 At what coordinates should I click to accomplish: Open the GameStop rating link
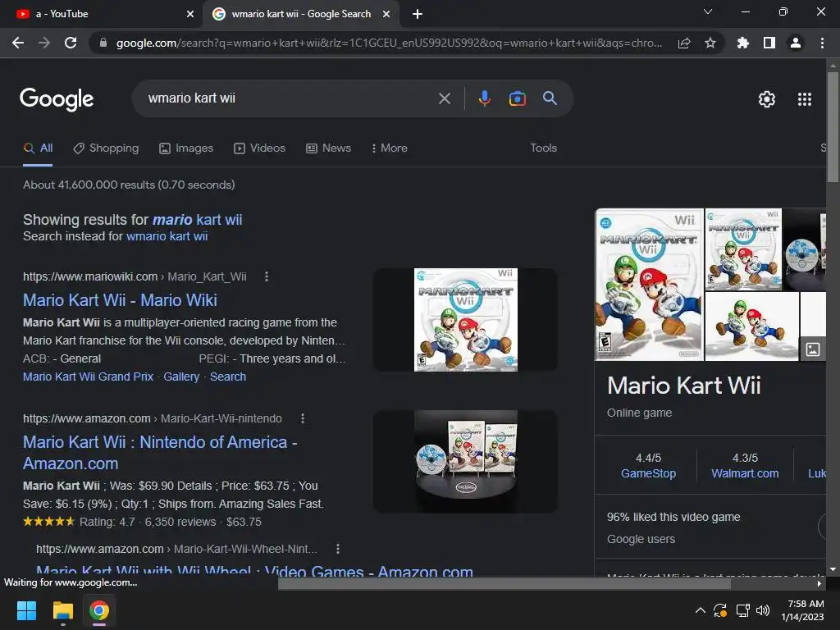[648, 473]
